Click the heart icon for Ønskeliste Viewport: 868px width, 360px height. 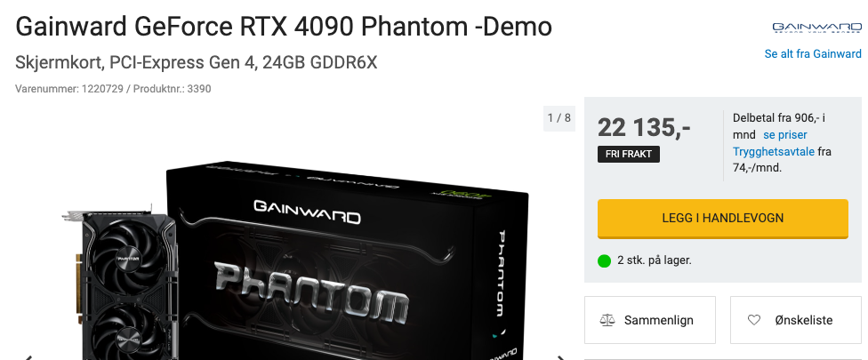tap(754, 320)
